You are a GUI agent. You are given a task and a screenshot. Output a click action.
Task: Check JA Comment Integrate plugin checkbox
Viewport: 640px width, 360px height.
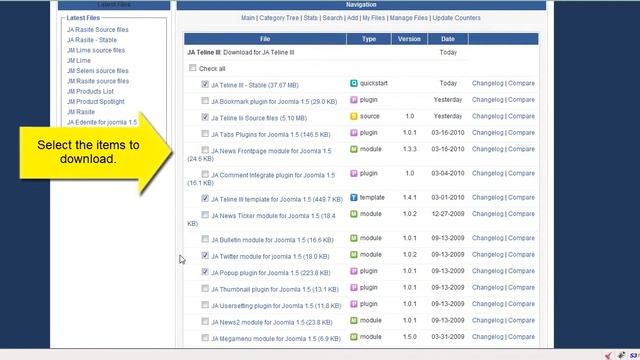point(205,174)
